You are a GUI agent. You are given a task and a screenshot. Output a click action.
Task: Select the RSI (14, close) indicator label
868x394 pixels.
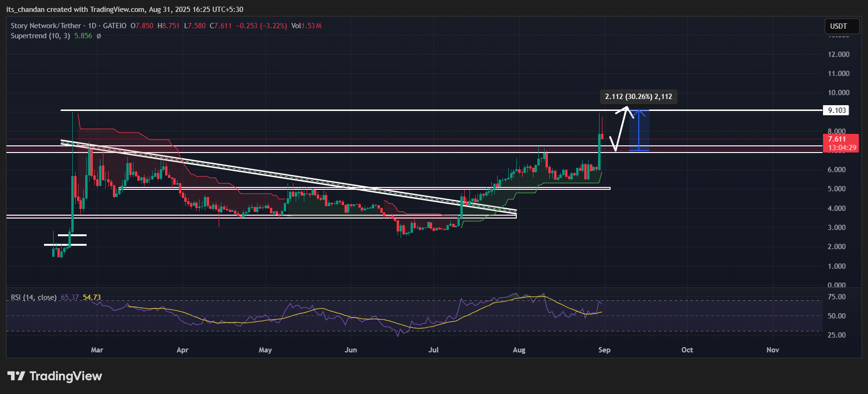pyautogui.click(x=33, y=297)
